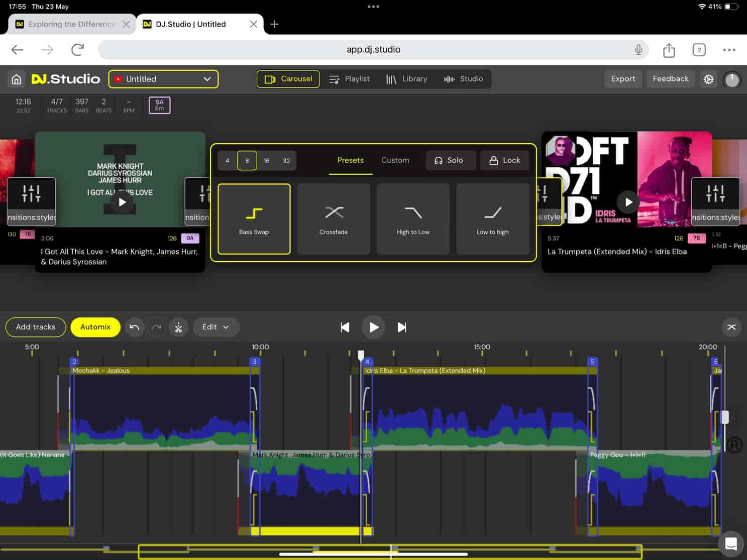Select the Low to high transition preset
This screenshot has width=747, height=560.
pyautogui.click(x=492, y=218)
